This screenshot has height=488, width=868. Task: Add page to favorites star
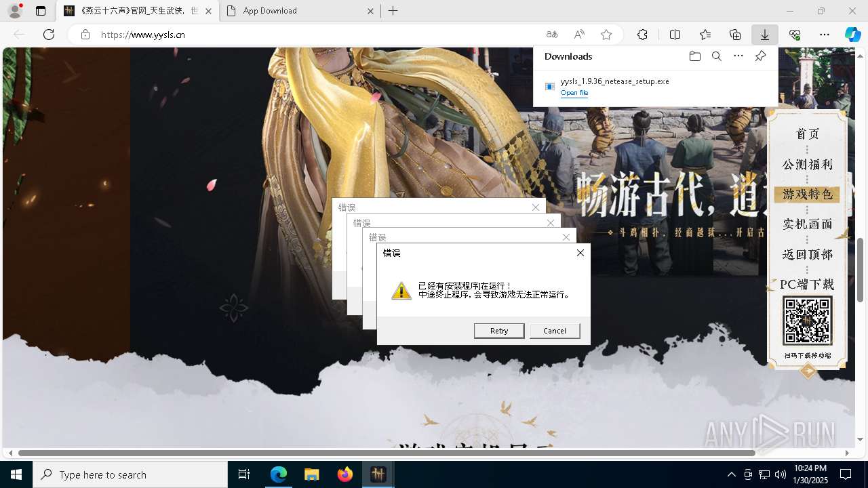tap(606, 35)
